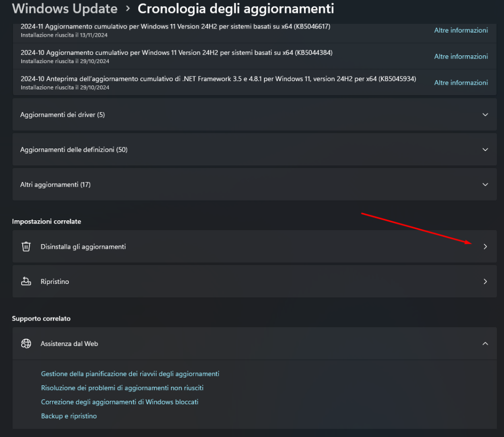Image resolution: width=504 pixels, height=437 pixels.
Task: Expand Altri aggiornamenti (17) section
Action: 485,185
